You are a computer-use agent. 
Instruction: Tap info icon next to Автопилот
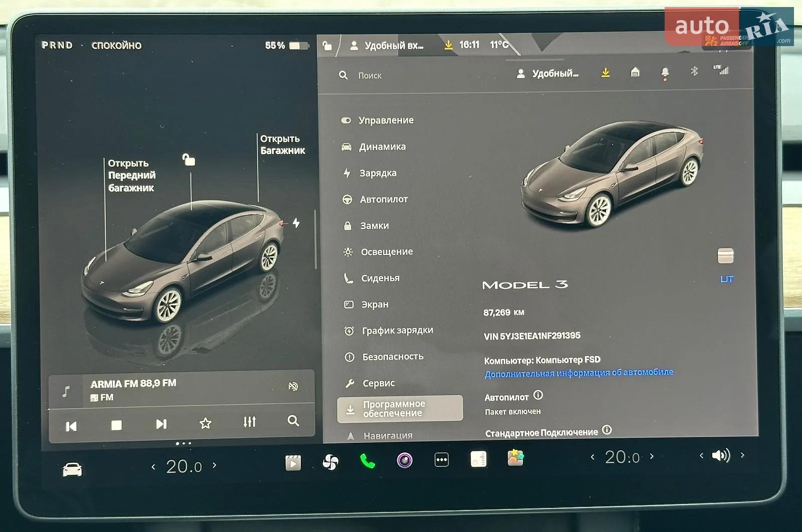click(538, 395)
